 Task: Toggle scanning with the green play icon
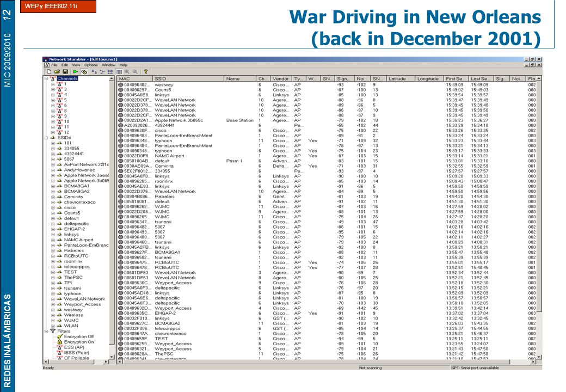tap(76, 72)
